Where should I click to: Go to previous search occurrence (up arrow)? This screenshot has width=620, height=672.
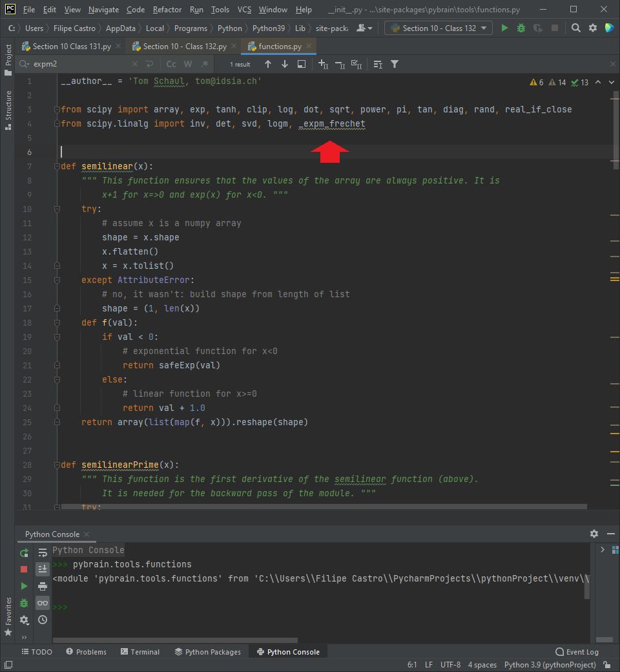point(268,64)
